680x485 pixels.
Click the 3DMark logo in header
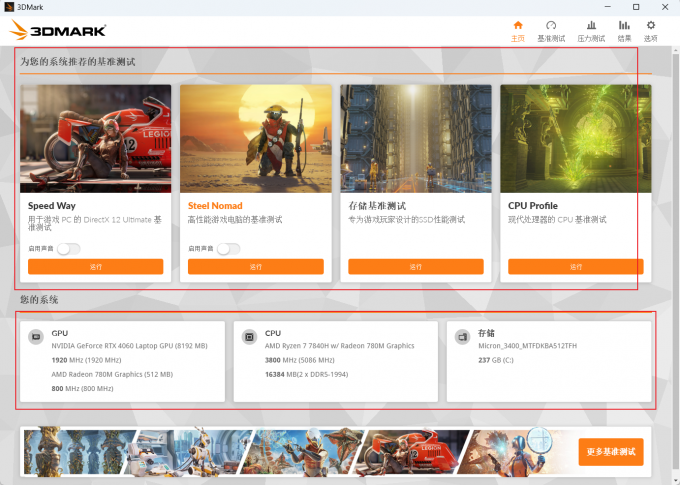click(58, 30)
